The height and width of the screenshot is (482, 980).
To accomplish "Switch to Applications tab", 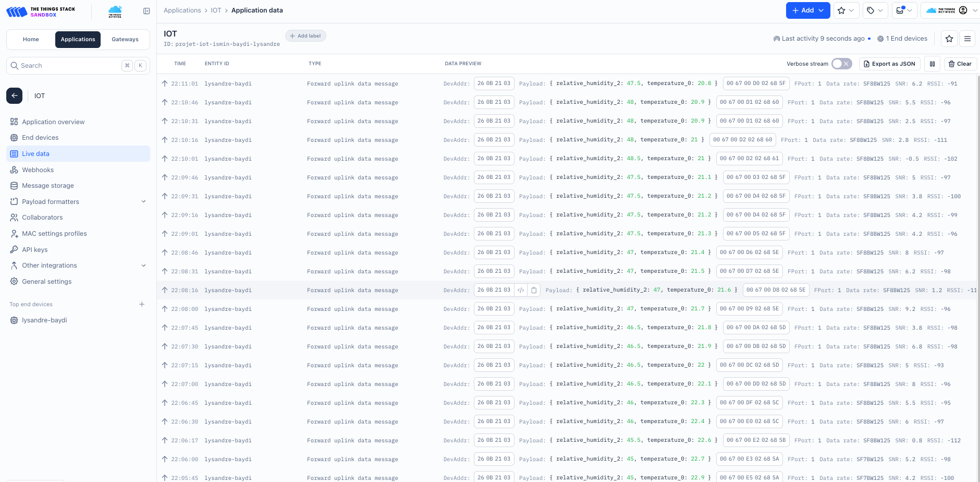I will [x=78, y=39].
